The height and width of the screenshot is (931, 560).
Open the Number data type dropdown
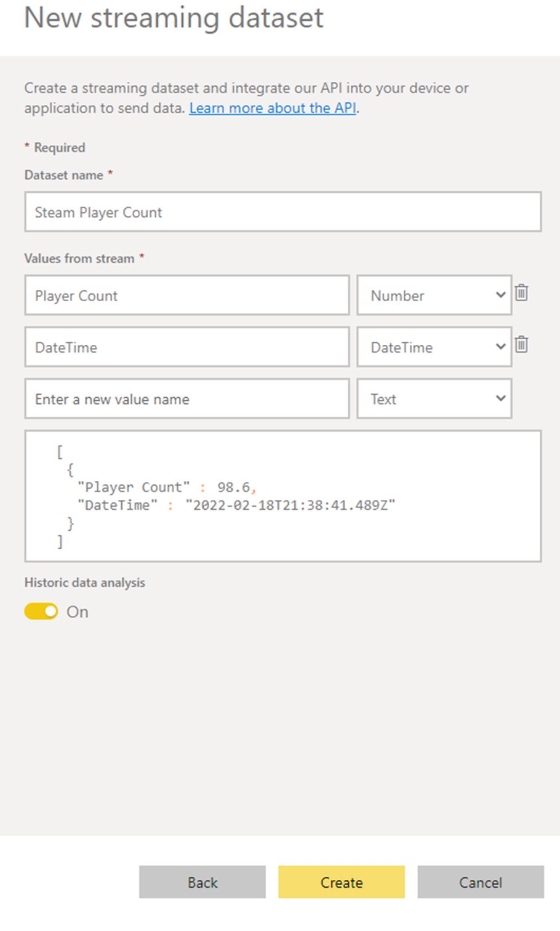434,296
